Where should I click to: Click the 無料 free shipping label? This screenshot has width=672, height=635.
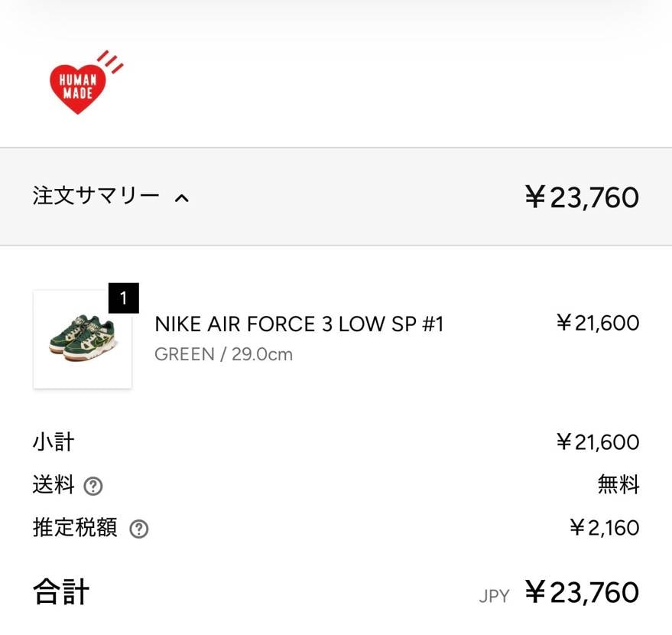(618, 485)
